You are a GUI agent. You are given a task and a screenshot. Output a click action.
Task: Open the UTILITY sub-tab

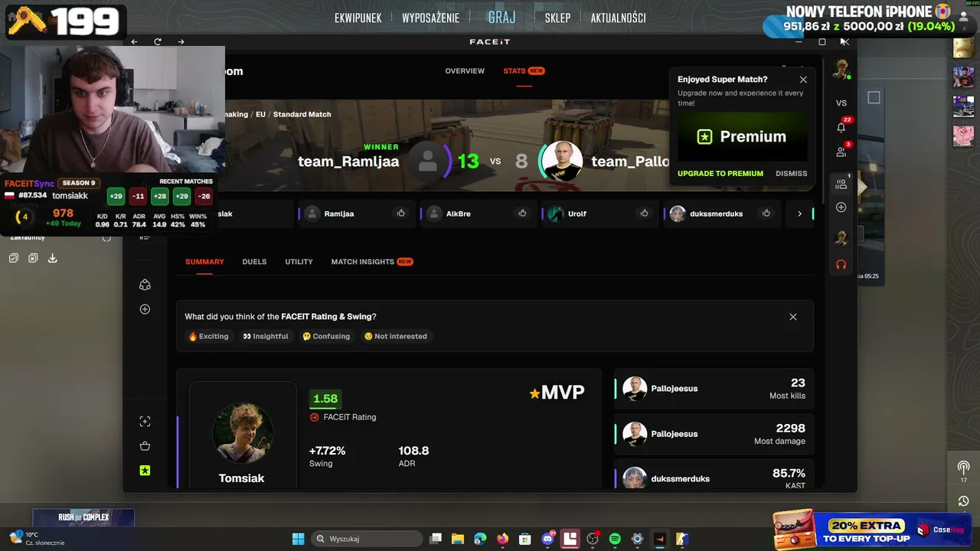coord(299,262)
